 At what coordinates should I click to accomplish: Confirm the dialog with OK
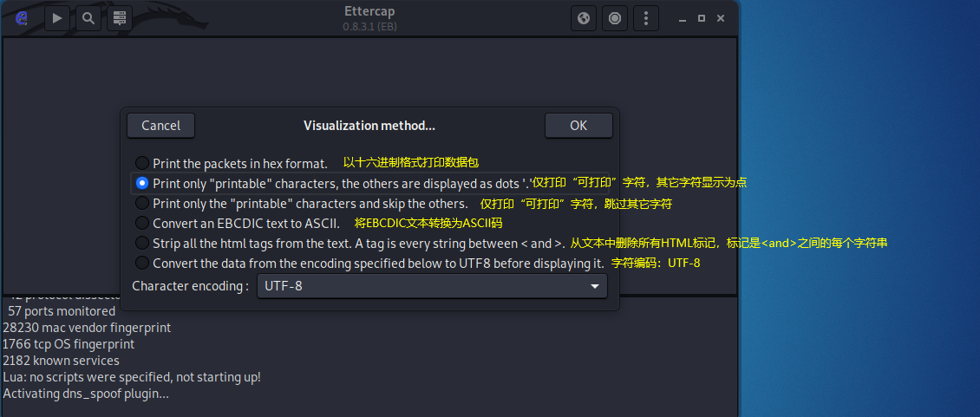click(x=578, y=126)
